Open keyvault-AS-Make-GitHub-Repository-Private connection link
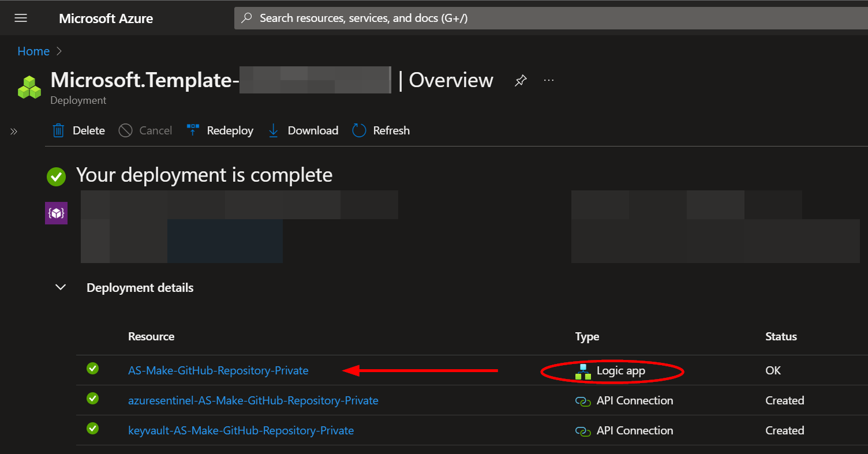 pos(241,430)
